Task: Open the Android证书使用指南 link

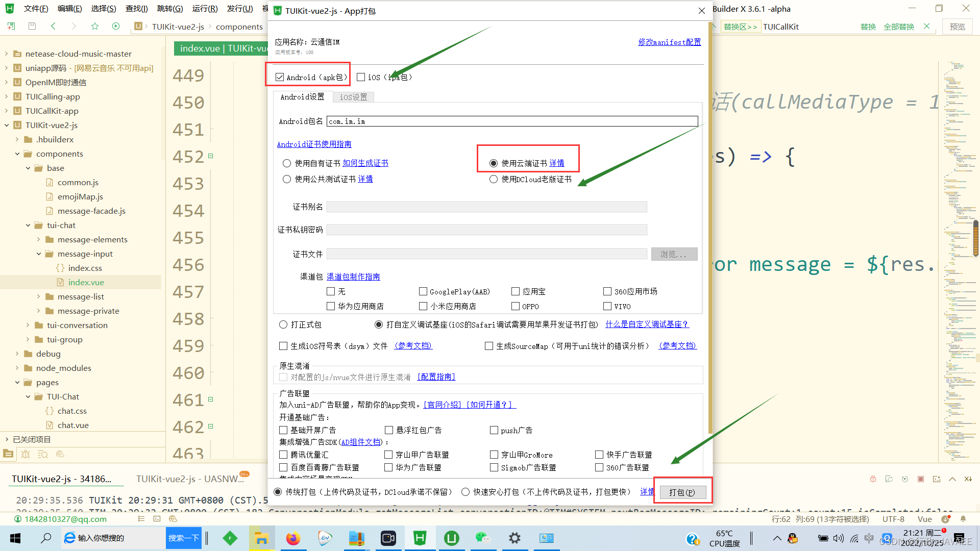Action: pyautogui.click(x=314, y=144)
